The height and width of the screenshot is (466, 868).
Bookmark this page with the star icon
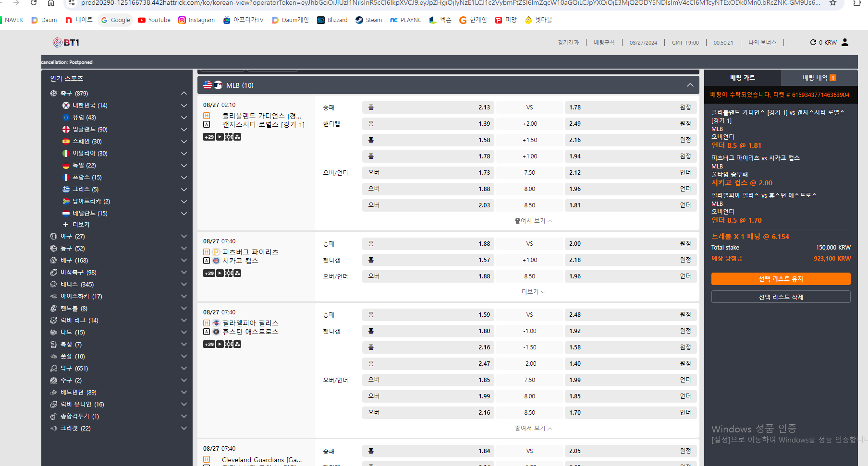[x=833, y=3]
